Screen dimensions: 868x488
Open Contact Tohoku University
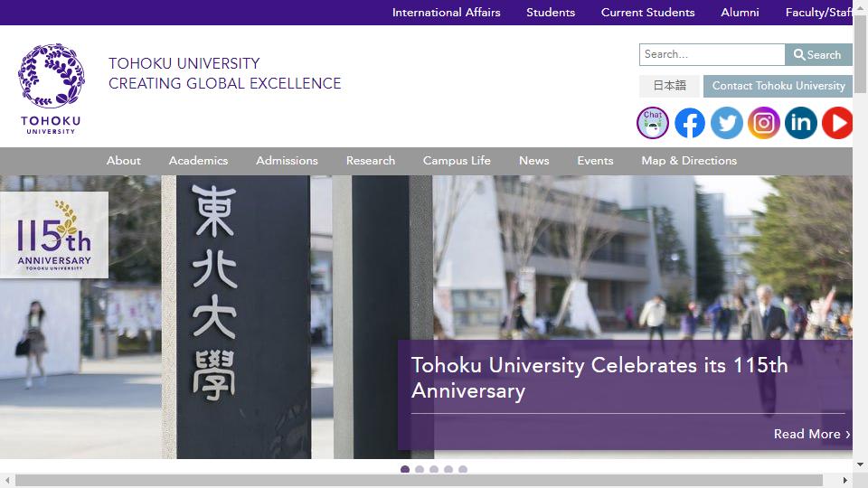778,86
